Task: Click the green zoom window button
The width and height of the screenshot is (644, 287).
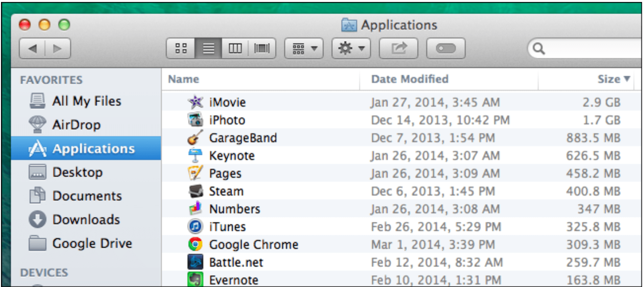Action: point(64,25)
